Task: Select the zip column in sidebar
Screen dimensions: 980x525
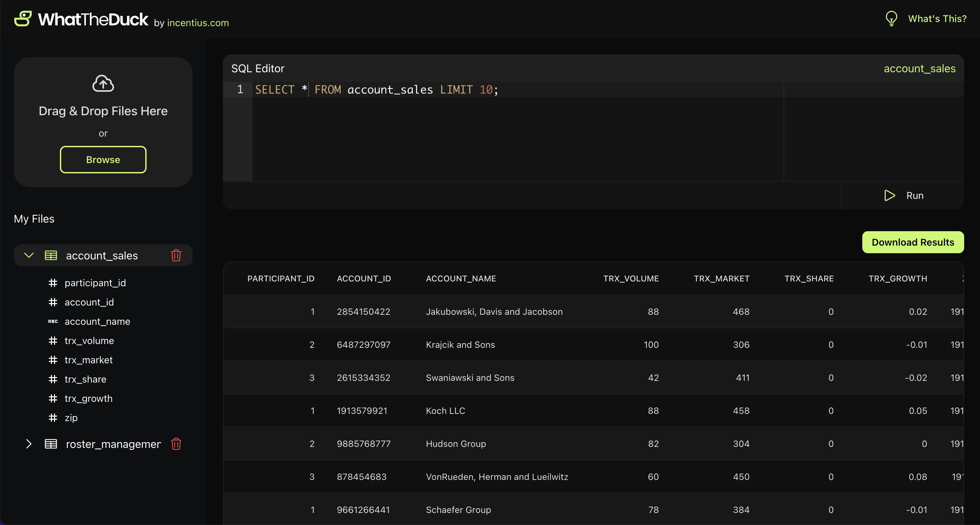Action: click(71, 418)
